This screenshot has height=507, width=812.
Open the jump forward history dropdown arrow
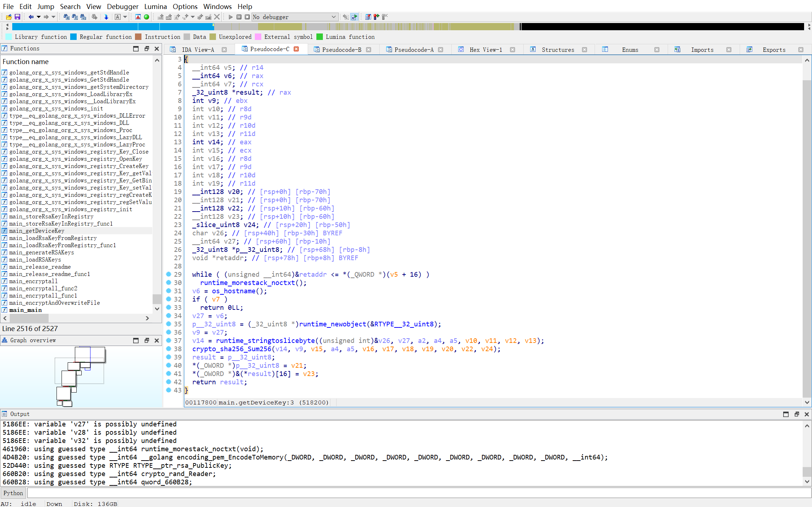[54, 17]
